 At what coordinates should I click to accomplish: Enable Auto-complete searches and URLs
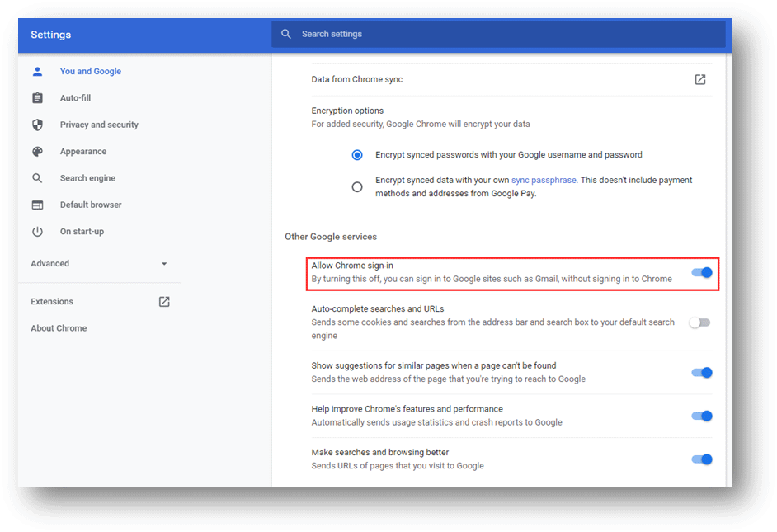point(699,322)
